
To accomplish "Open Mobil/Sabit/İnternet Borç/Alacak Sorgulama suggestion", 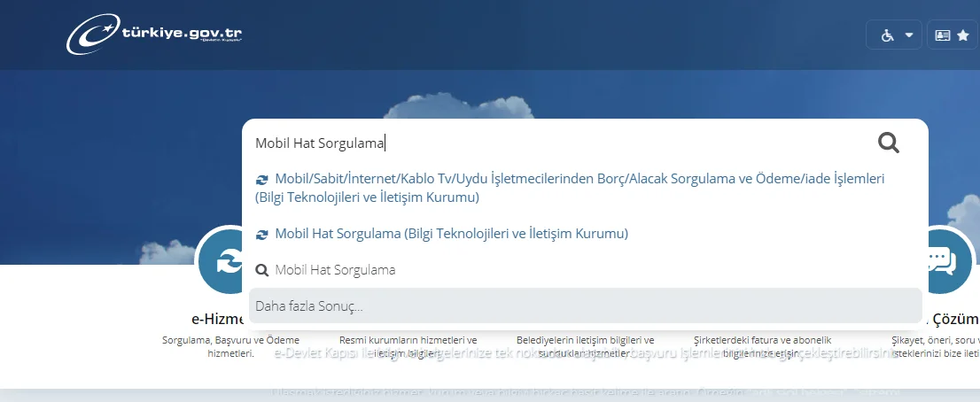I will coord(586,188).
